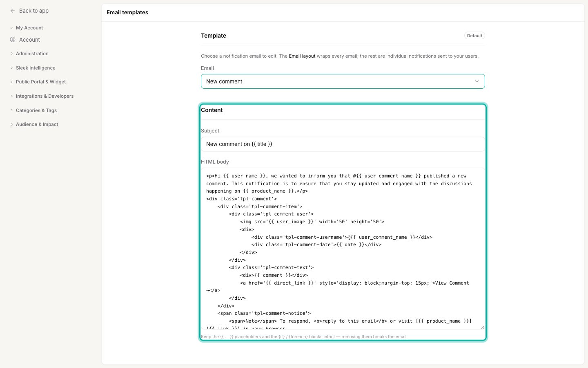Image resolution: width=588 pixels, height=368 pixels.
Task: Click the Back to app arrow icon
Action: pos(13,11)
